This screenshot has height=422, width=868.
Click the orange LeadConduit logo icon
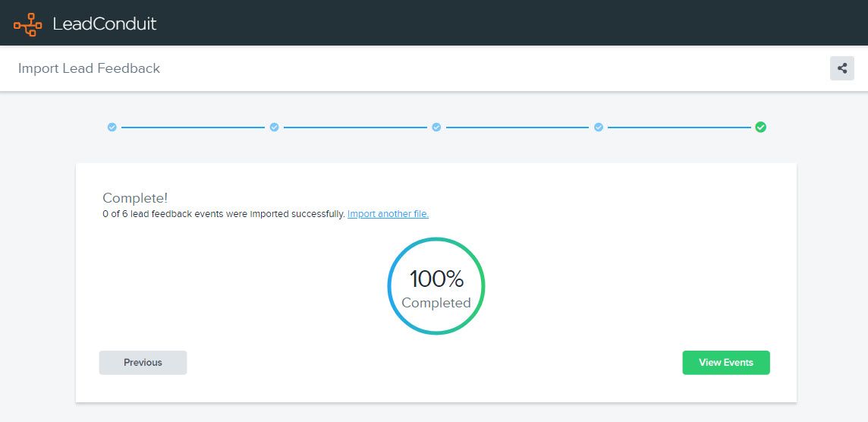[x=27, y=24]
